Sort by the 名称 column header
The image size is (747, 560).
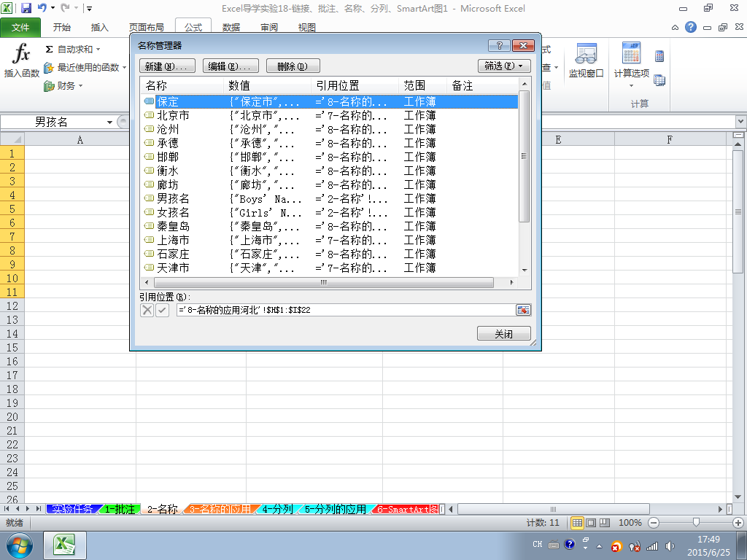click(x=182, y=86)
